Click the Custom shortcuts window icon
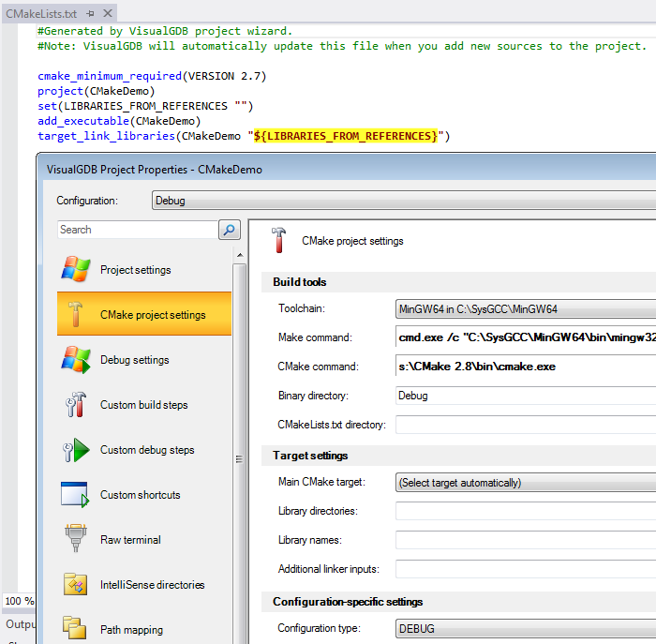 pos(75,495)
